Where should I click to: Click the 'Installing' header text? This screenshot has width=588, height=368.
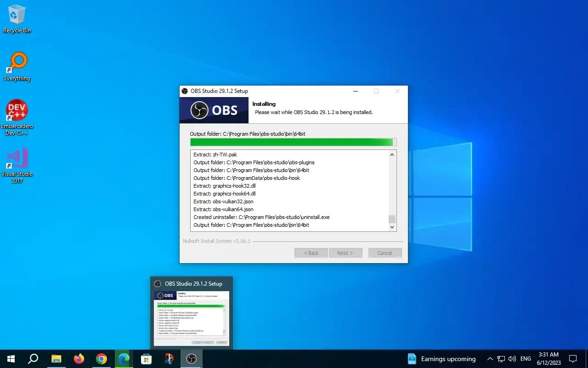(x=264, y=104)
